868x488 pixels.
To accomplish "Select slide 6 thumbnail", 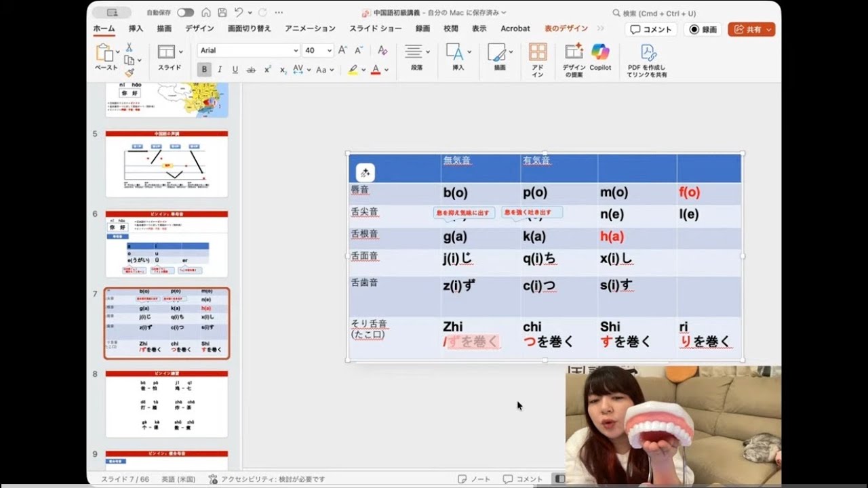I will [167, 243].
